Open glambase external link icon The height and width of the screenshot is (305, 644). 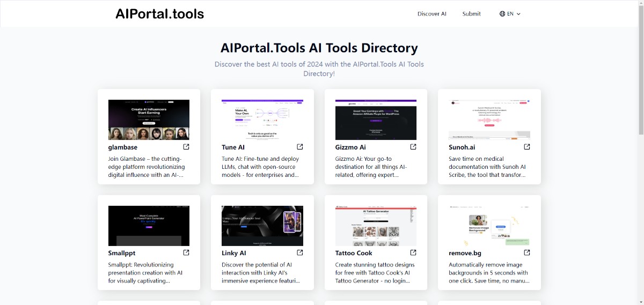(x=186, y=147)
